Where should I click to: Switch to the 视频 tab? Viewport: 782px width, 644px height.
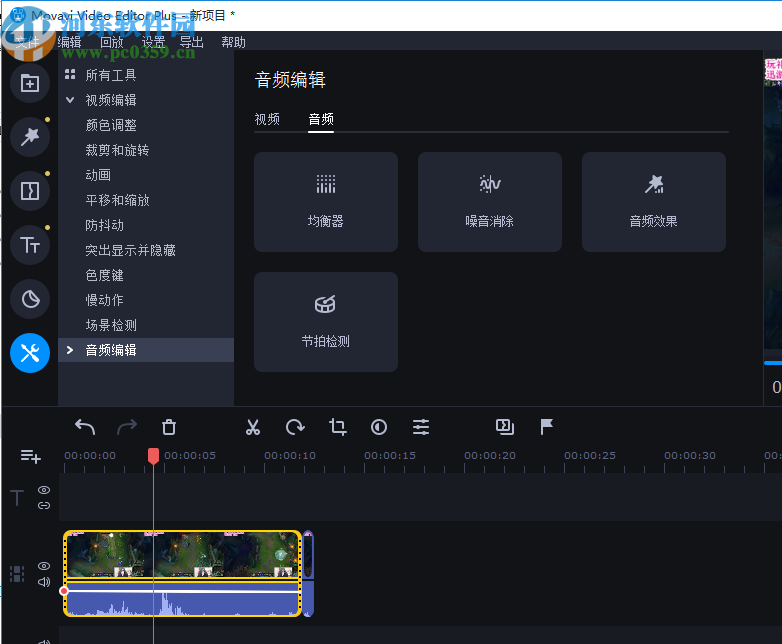pyautogui.click(x=267, y=119)
